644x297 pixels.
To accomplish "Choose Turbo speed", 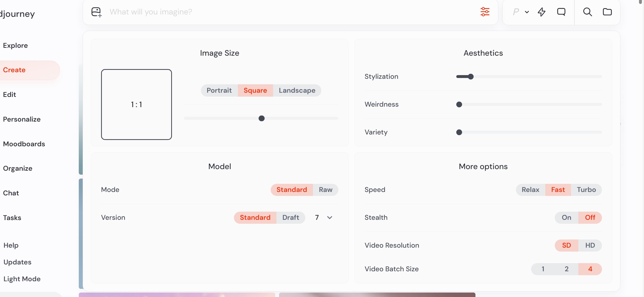I will click(x=586, y=190).
